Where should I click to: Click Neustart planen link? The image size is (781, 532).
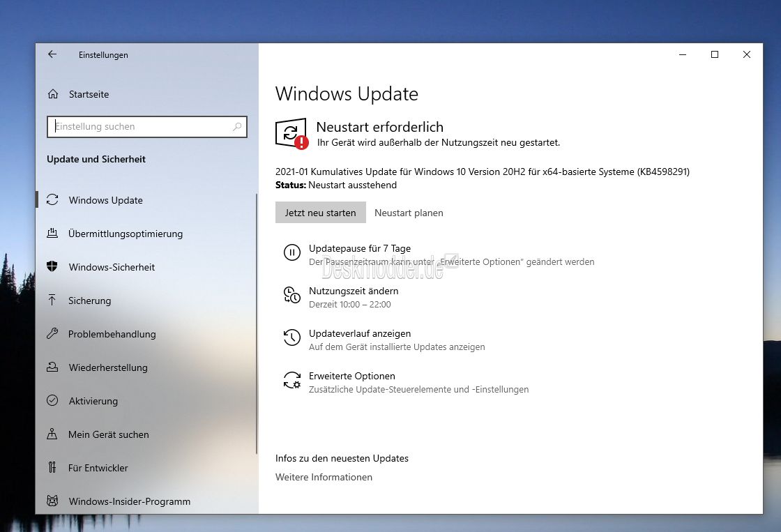(x=409, y=213)
